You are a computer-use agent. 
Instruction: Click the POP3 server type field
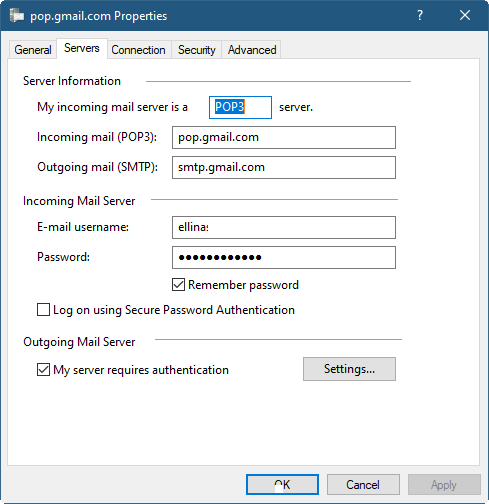[240, 107]
